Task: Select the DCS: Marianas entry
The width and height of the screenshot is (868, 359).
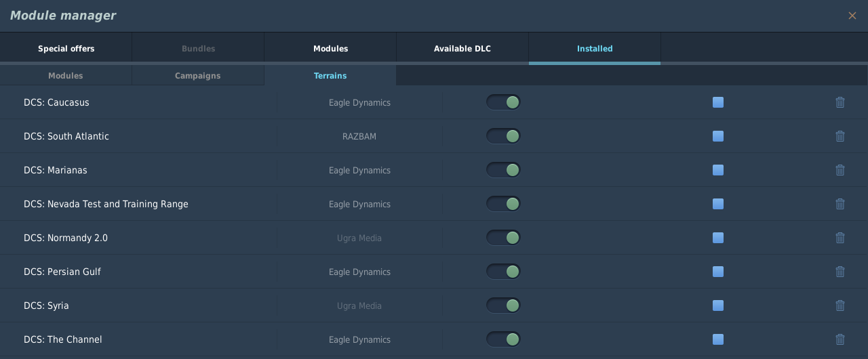Action: 56,170
